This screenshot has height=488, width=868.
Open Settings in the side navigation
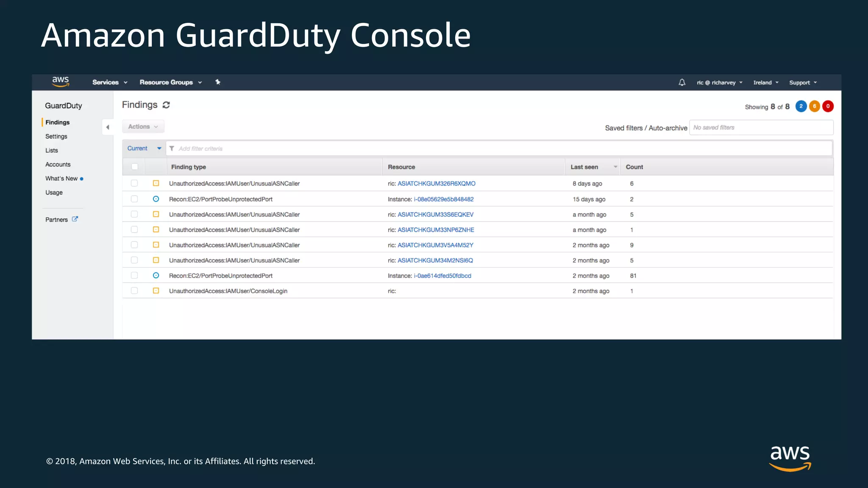pos(56,136)
